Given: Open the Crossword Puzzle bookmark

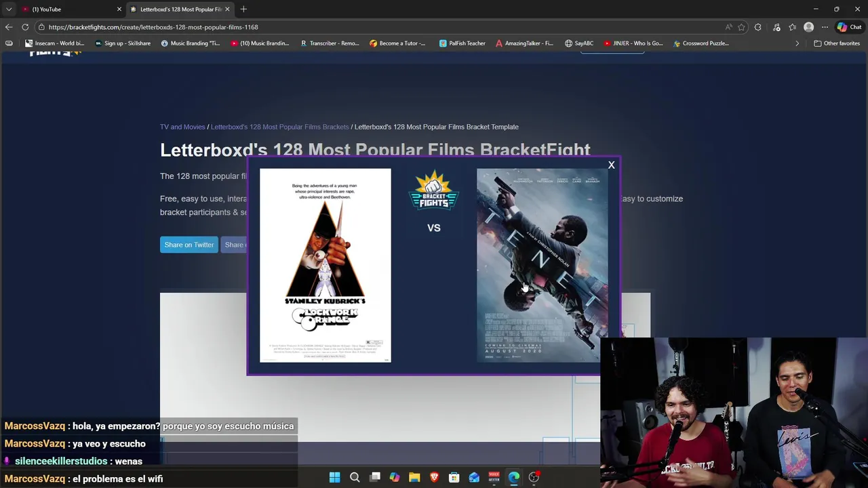Looking at the screenshot, I should click(x=701, y=43).
